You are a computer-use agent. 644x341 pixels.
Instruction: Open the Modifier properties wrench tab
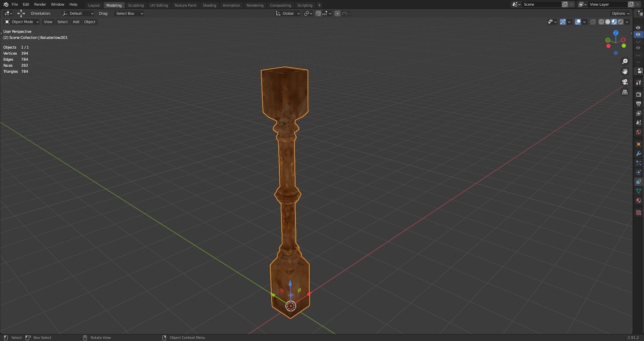tap(639, 154)
